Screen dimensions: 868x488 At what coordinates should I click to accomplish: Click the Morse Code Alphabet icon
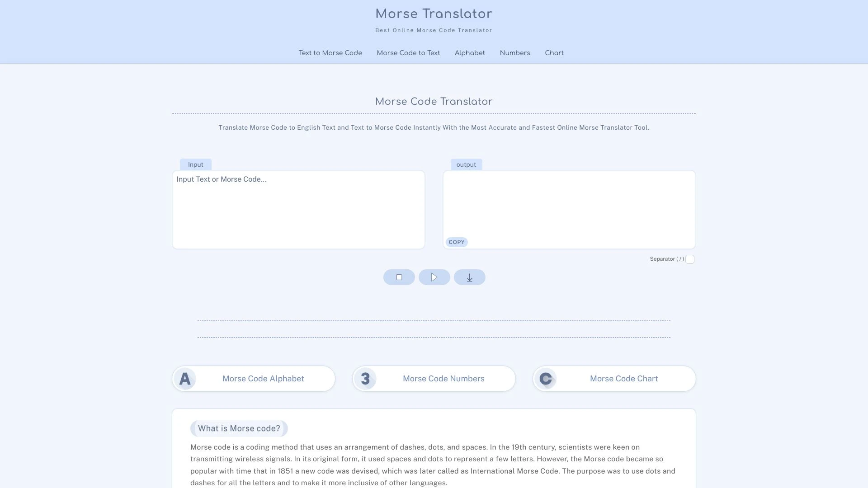click(185, 378)
